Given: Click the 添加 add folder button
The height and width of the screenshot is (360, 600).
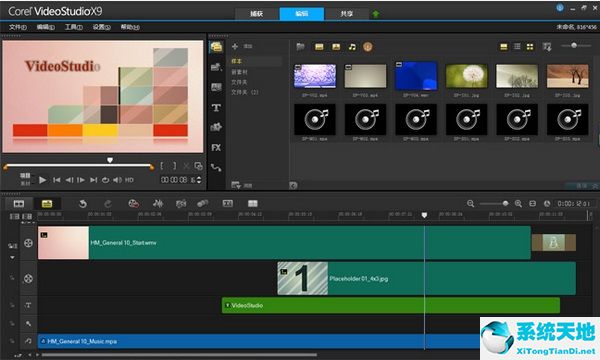Looking at the screenshot, I should click(x=242, y=46).
